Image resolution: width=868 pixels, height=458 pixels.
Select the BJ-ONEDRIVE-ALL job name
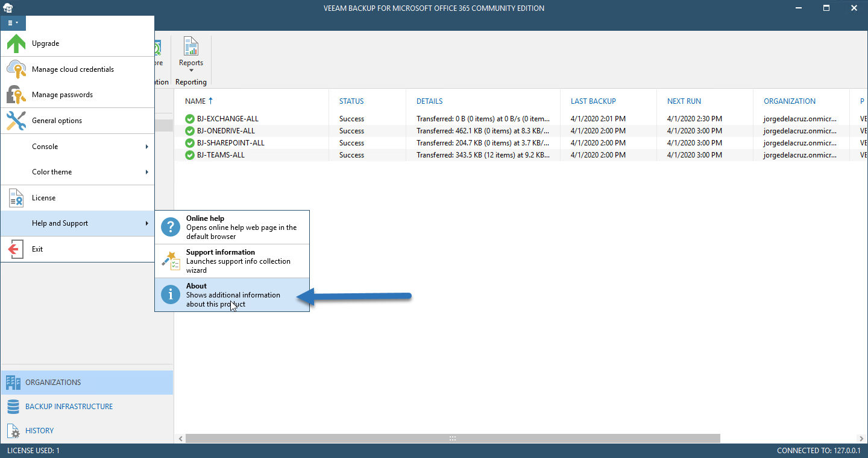(226, 131)
